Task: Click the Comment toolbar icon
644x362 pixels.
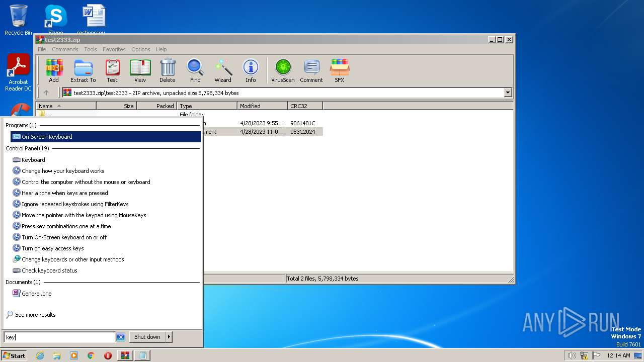Action: click(311, 71)
